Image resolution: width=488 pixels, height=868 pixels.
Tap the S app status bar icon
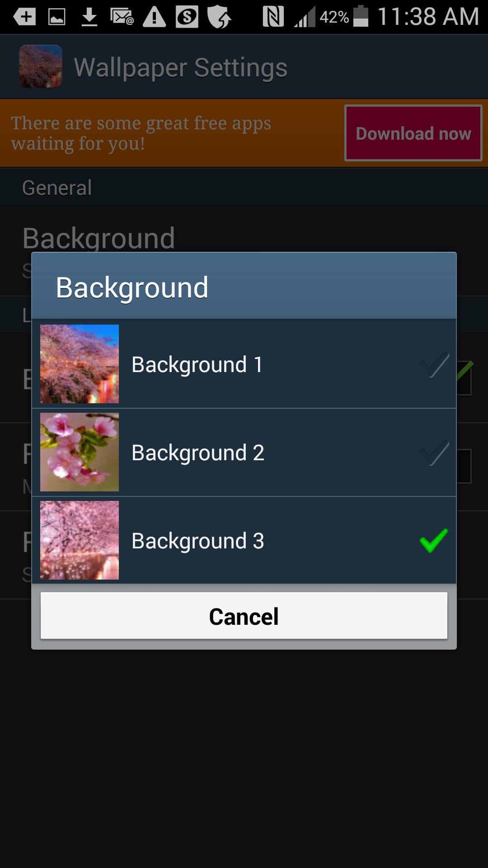[x=187, y=17]
